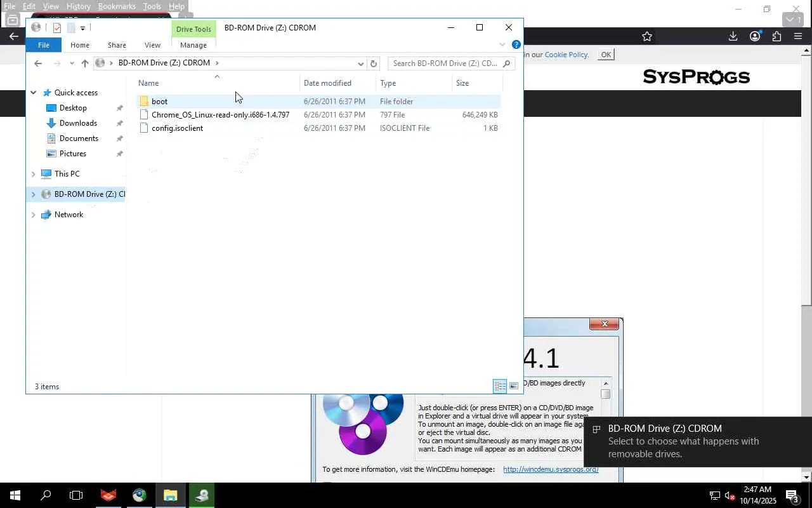This screenshot has width=812, height=508.
Task: Switch to Details view in the status bar
Action: (x=500, y=386)
